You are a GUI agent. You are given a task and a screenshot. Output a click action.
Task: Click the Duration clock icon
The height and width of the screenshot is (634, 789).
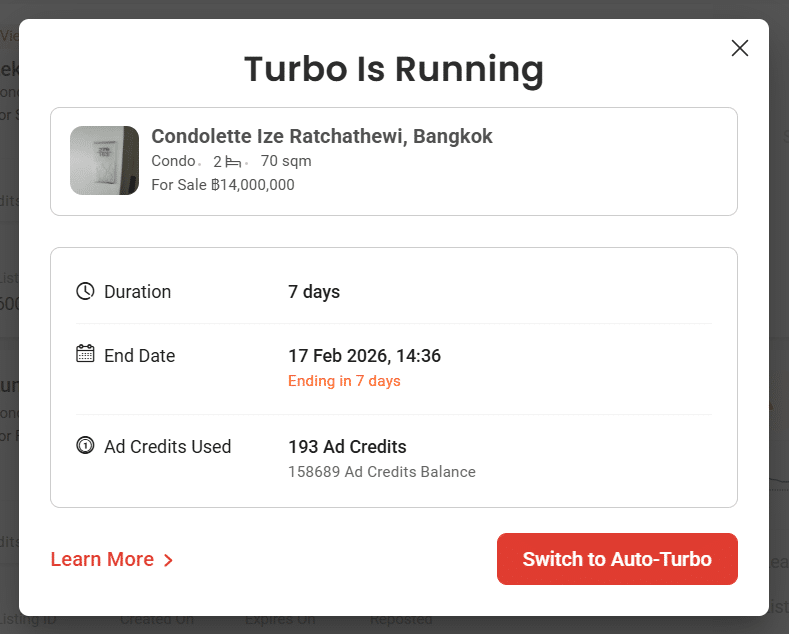point(85,292)
